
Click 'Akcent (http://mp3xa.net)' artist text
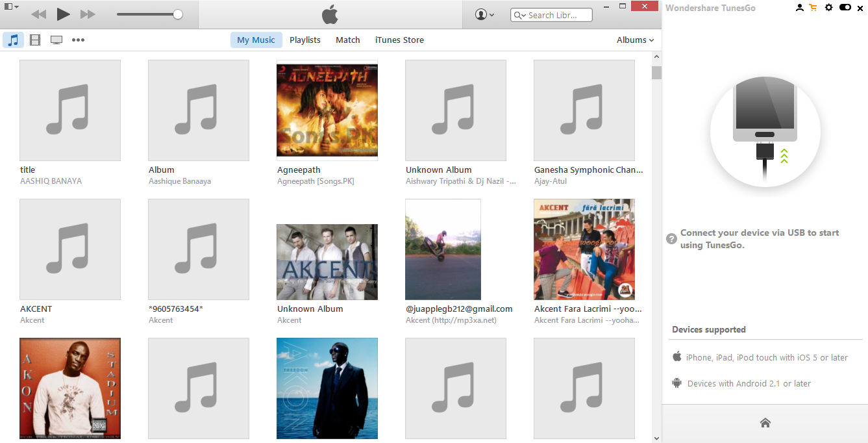pyautogui.click(x=451, y=320)
